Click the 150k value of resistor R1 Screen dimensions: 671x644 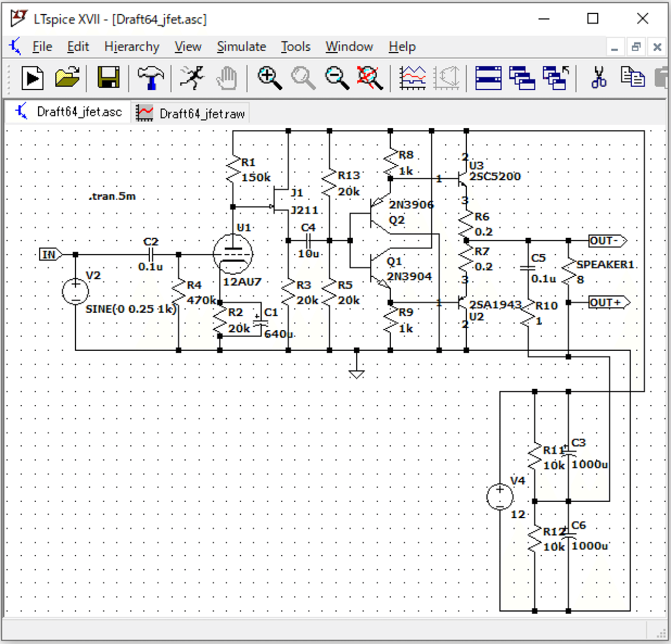point(256,177)
